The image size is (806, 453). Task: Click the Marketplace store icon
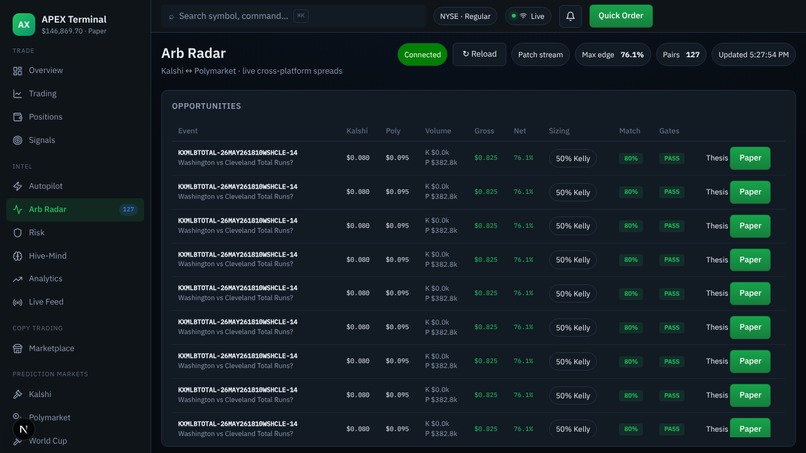coord(17,349)
